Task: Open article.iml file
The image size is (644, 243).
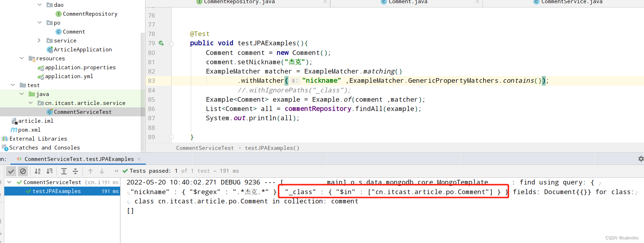Action: point(32,121)
